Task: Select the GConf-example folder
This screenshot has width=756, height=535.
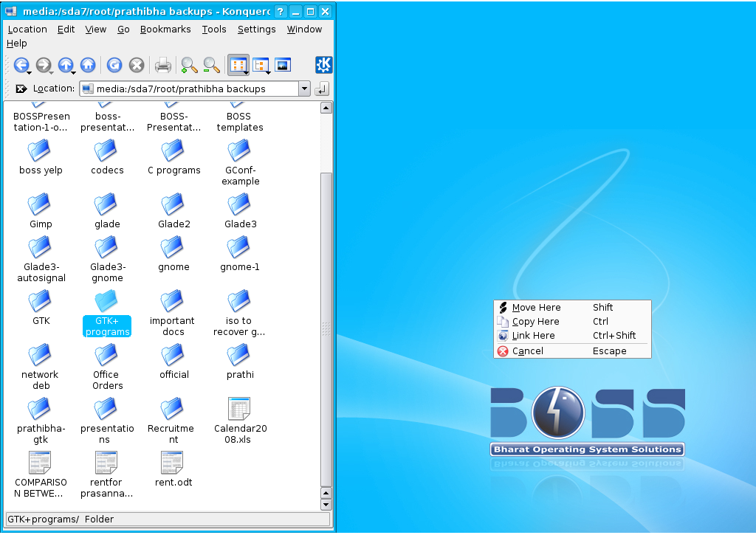Action: pos(240,163)
